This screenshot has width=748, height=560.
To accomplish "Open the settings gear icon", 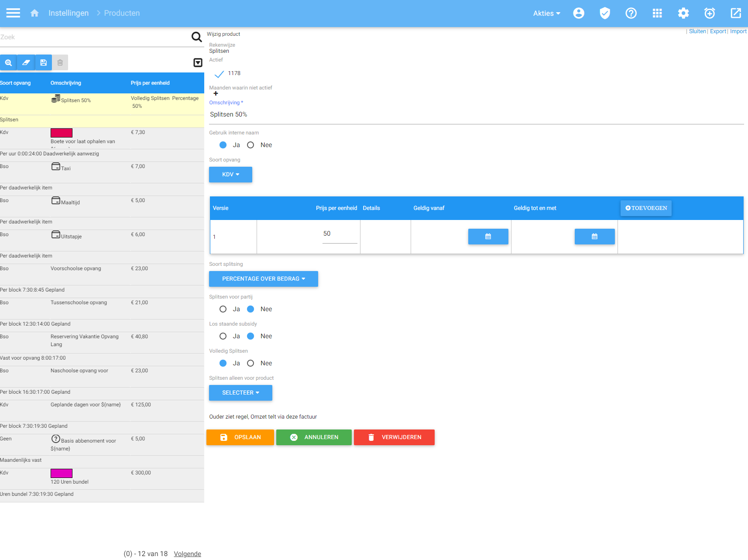I will coord(683,13).
